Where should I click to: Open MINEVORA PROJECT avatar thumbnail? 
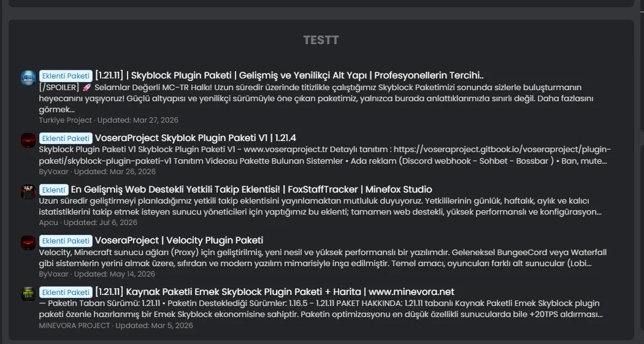(x=28, y=294)
